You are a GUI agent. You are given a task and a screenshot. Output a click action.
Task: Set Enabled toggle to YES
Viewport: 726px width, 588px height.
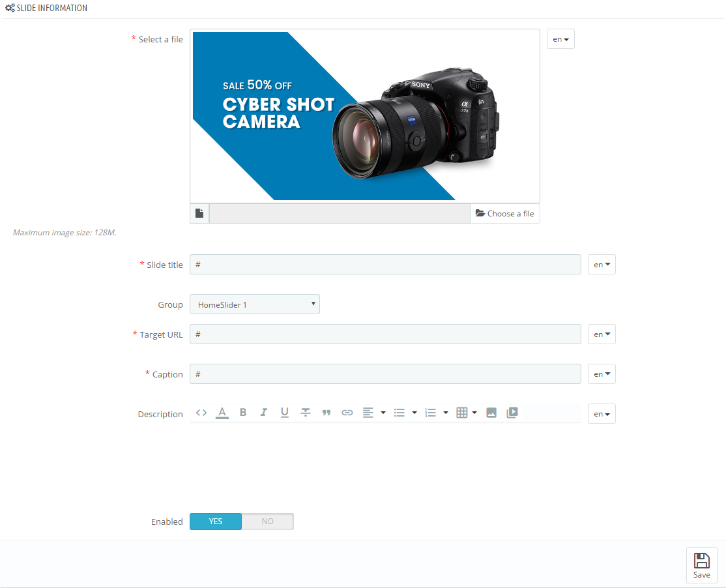point(216,522)
